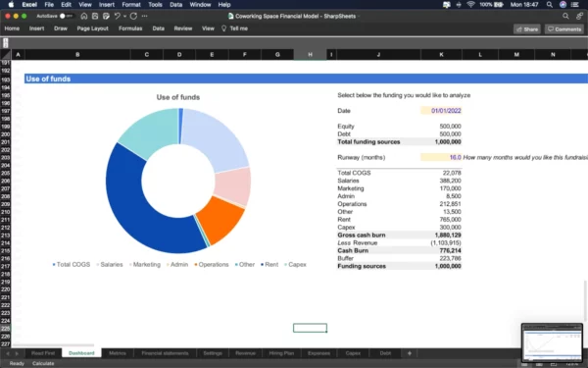Click the Wi-Fi status icon

point(470,5)
